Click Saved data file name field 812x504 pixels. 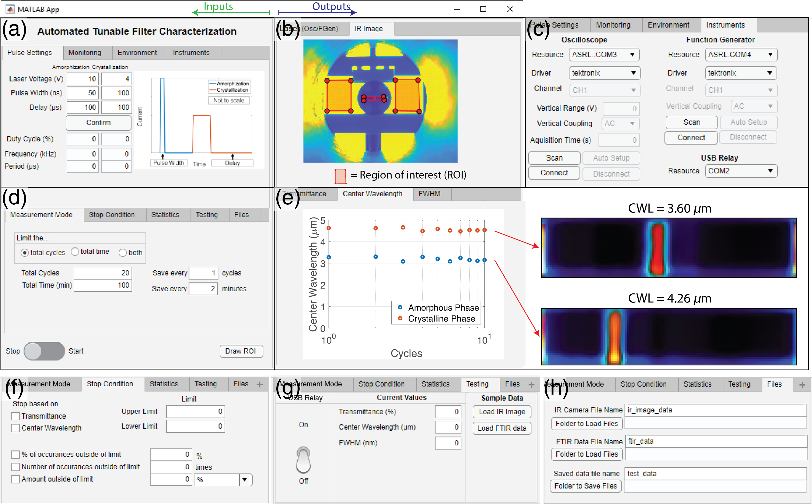click(x=715, y=474)
